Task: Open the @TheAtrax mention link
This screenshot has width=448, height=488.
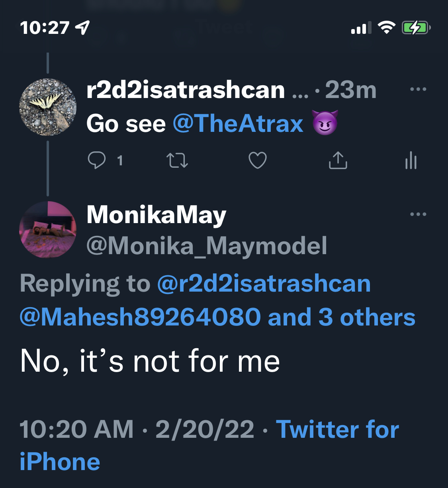Action: point(238,123)
